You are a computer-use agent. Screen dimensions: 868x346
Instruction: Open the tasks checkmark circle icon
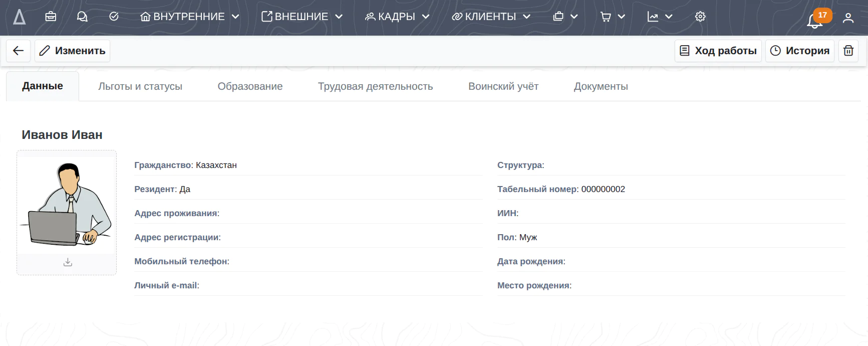114,17
